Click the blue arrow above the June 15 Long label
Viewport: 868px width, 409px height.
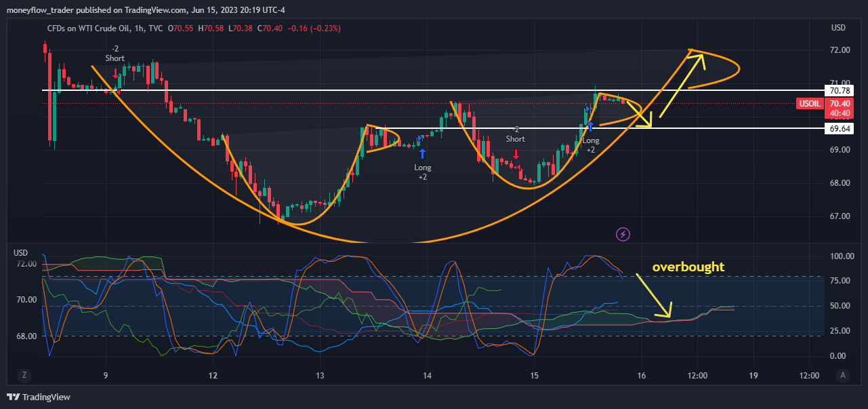point(591,126)
